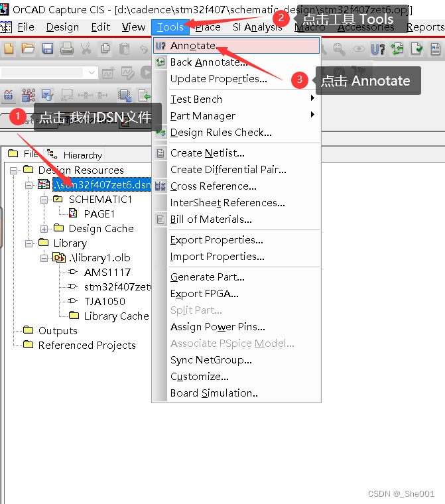Click the Run simulation play icon

(146, 72)
